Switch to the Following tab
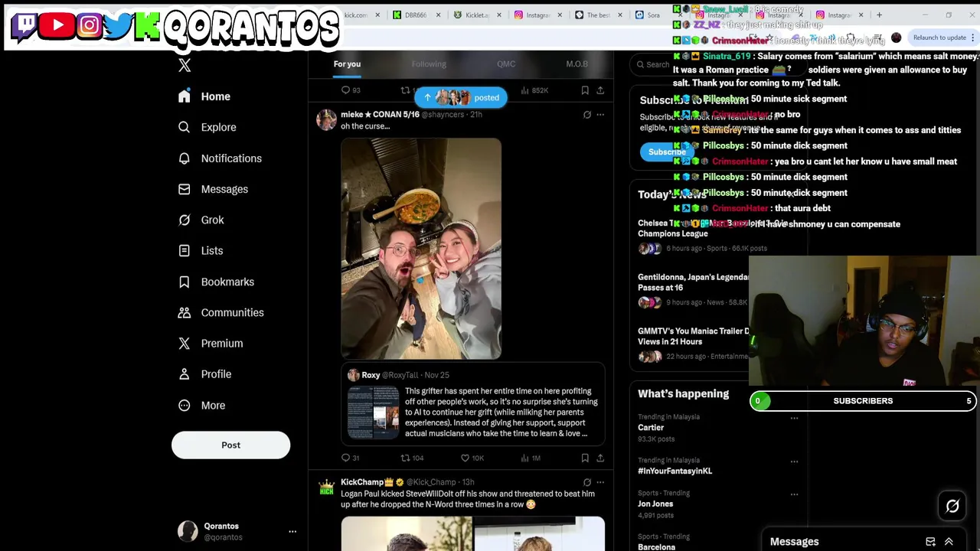 tap(429, 64)
